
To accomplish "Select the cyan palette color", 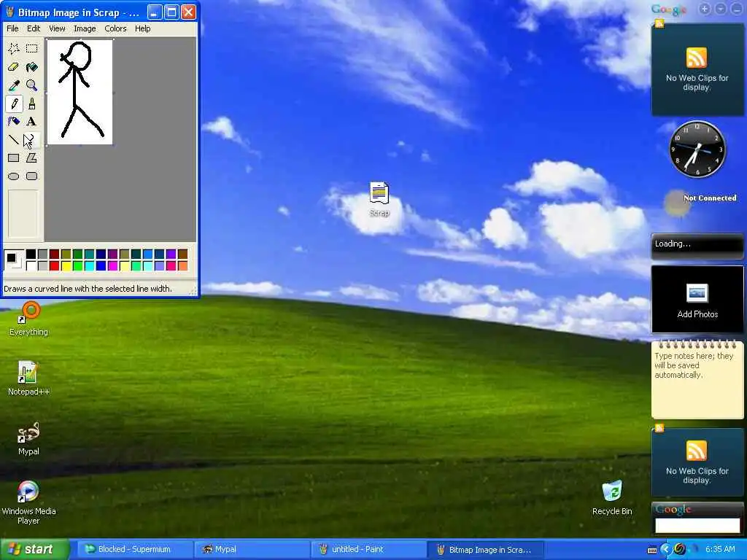I will click(x=89, y=265).
